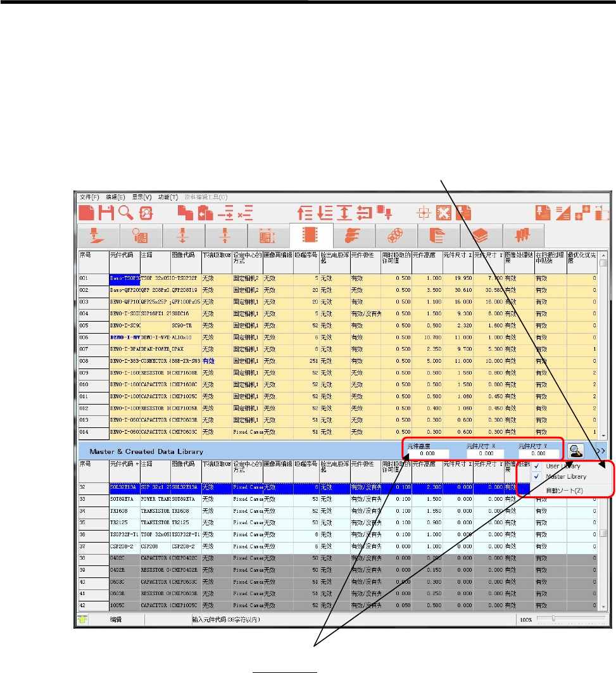Click the lower library table scrollbar thumb

pos(603,532)
